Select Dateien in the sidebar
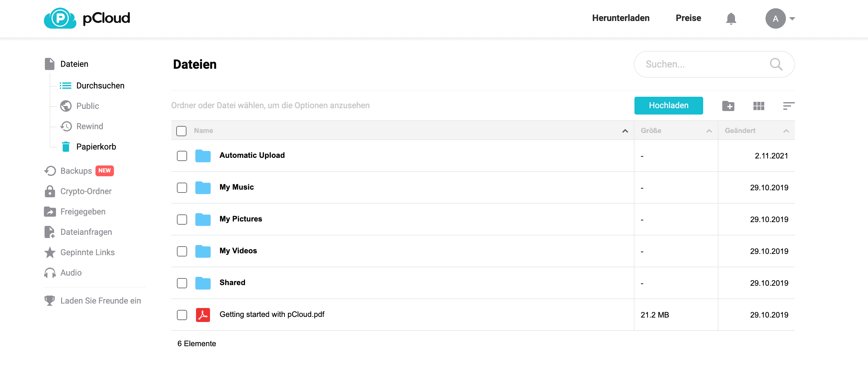Viewport: 868px width, 385px height. 74,64
